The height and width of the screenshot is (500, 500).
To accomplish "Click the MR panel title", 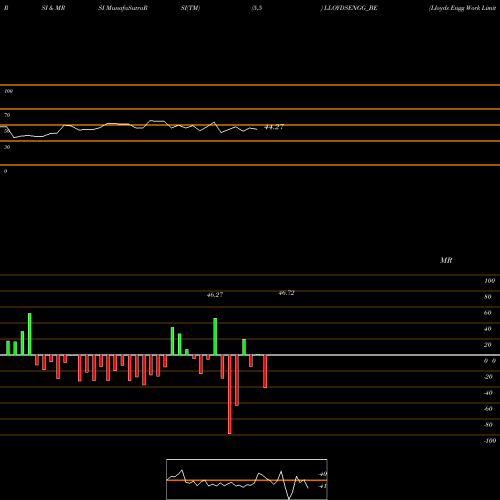I will coord(446,260).
